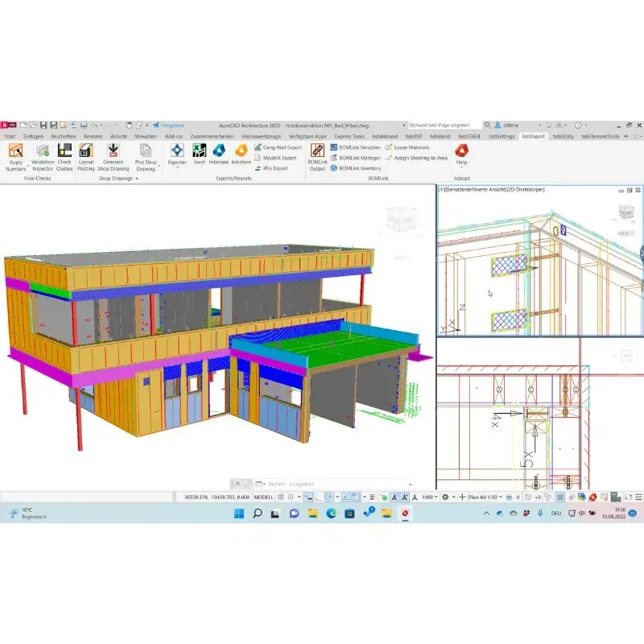Toggle ortho mode in status bar
This screenshot has height=644, width=644.
point(319,497)
